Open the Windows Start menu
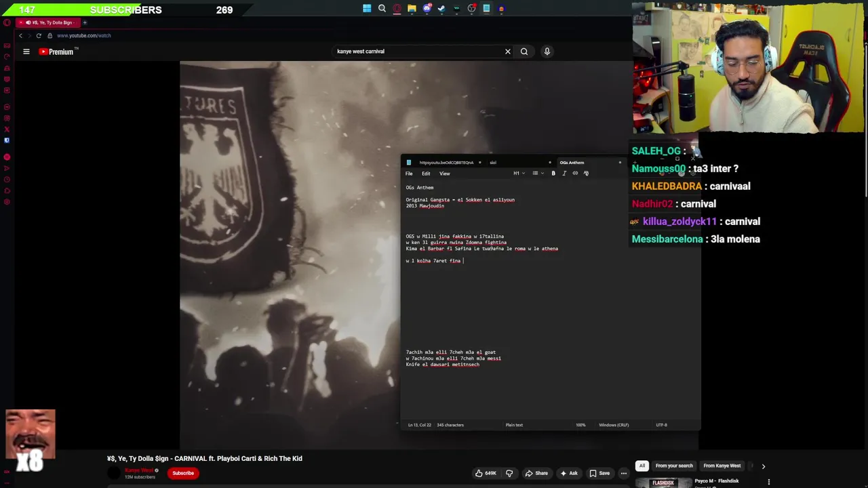This screenshot has width=868, height=488. point(367,9)
